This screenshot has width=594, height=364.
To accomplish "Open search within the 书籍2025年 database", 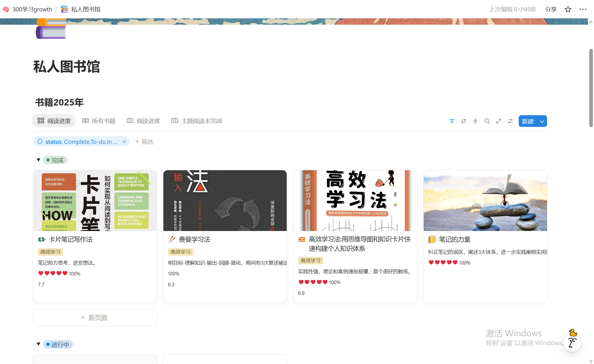I will [x=487, y=121].
